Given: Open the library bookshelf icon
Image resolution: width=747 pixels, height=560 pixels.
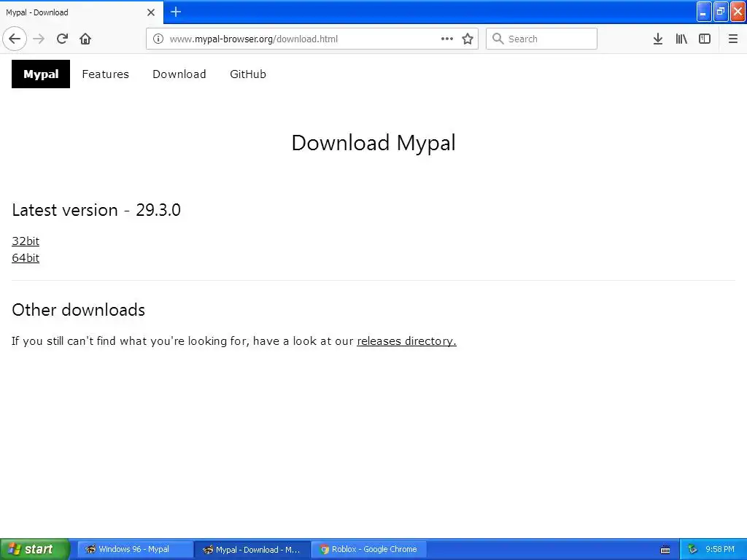Looking at the screenshot, I should tap(681, 39).
